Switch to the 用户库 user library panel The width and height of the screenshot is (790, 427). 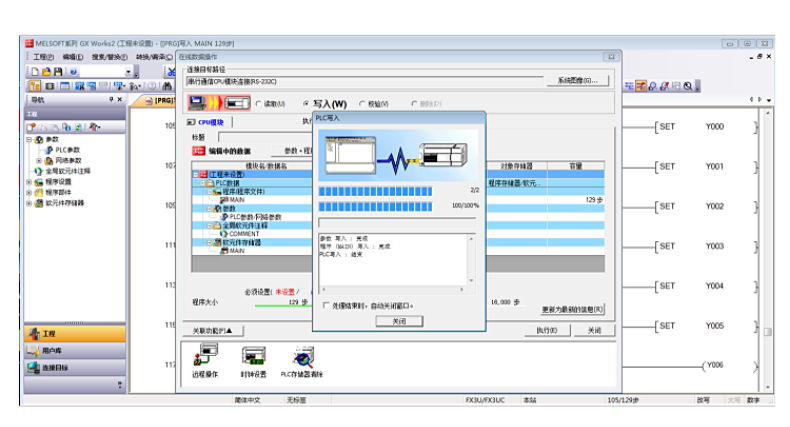point(75,351)
